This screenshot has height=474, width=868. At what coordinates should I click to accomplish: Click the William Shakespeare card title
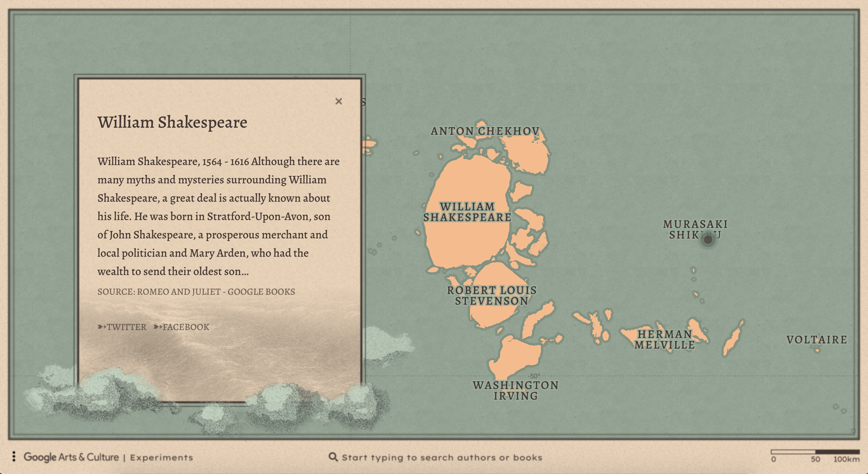(172, 122)
